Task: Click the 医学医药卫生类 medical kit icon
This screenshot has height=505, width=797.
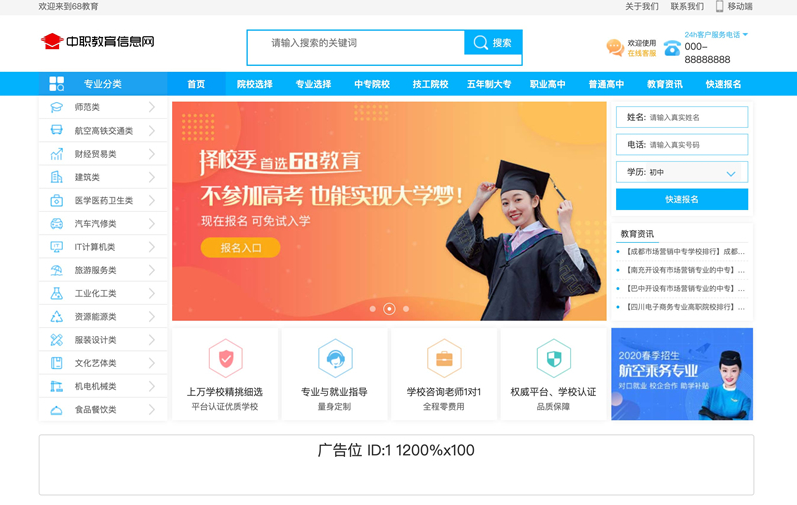Action: [56, 200]
